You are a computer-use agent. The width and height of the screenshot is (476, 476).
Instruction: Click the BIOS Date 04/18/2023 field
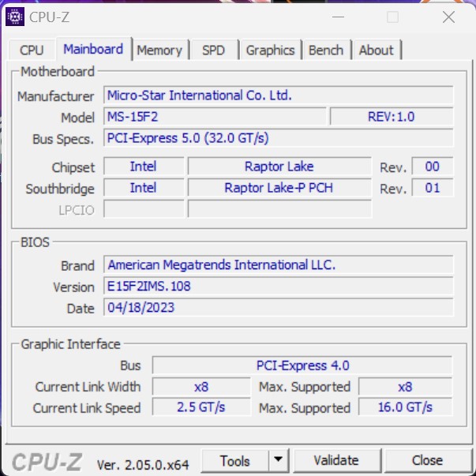pyautogui.click(x=279, y=308)
